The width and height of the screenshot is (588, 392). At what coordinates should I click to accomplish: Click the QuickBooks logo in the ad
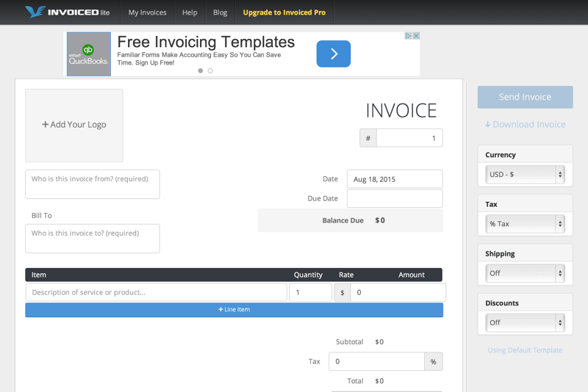(x=89, y=54)
